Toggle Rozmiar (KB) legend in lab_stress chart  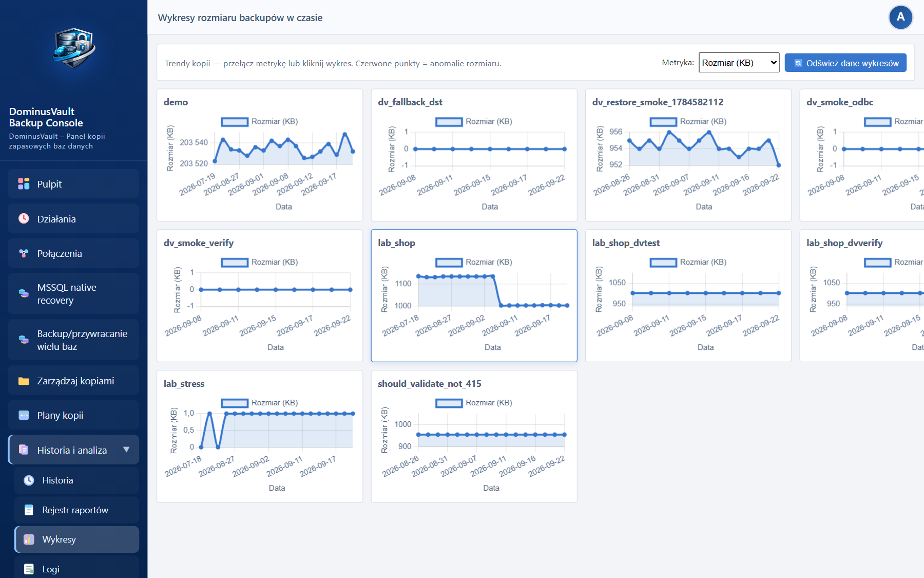pos(260,403)
